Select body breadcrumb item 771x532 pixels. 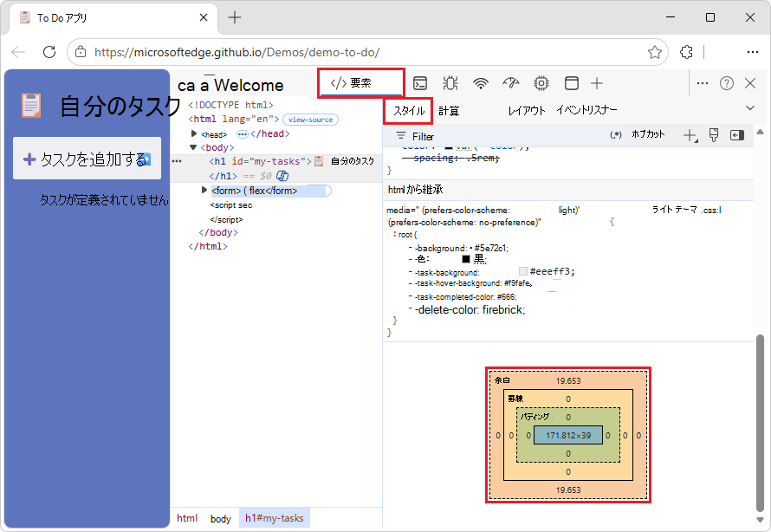click(220, 519)
